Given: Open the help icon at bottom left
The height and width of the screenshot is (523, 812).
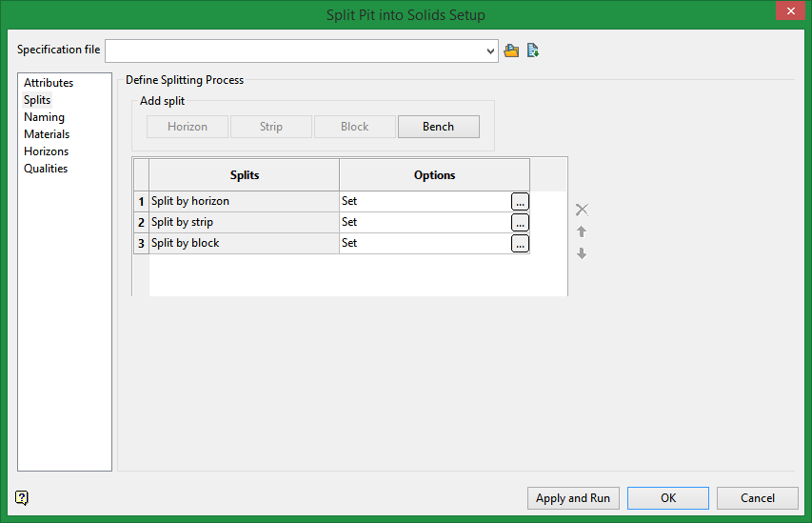Looking at the screenshot, I should click(x=23, y=497).
